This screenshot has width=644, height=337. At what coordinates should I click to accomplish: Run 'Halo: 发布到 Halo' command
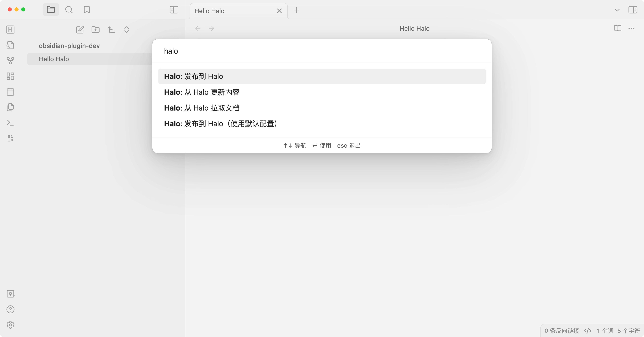tap(322, 76)
